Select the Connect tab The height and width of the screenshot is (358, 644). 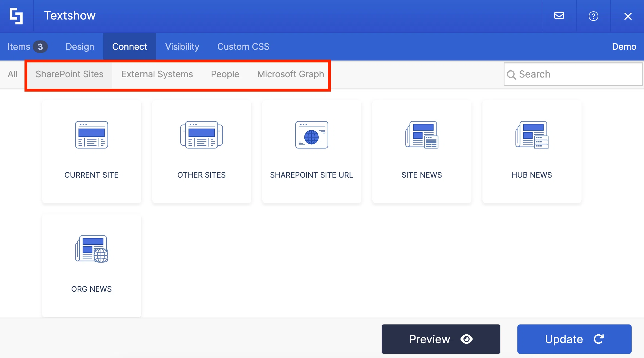pyautogui.click(x=130, y=47)
